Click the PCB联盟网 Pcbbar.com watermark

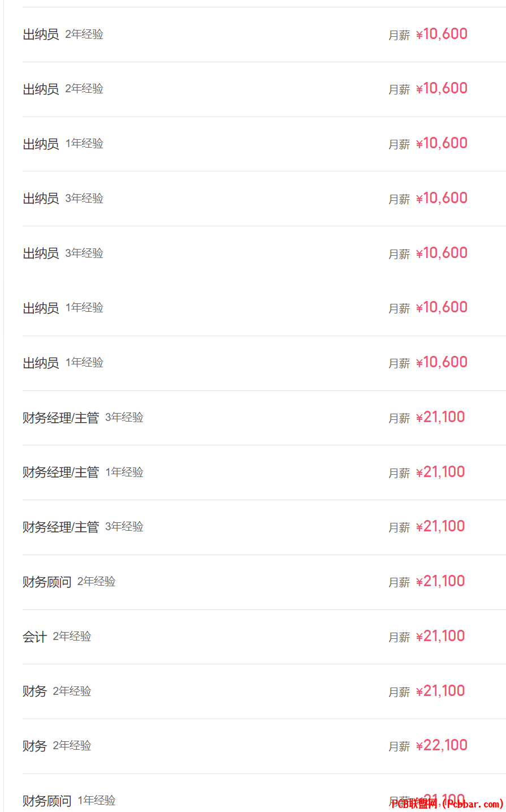(x=447, y=804)
